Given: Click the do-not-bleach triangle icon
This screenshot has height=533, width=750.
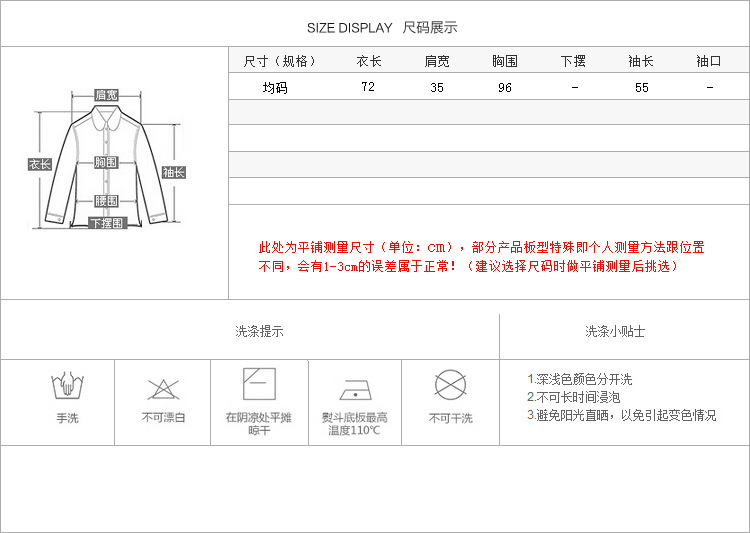Looking at the screenshot, I should point(163,389).
